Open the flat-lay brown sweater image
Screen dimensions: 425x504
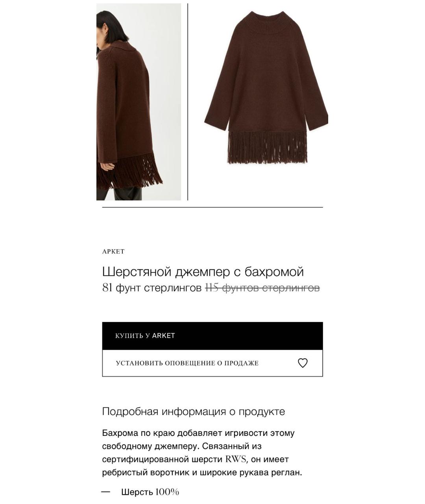click(266, 88)
